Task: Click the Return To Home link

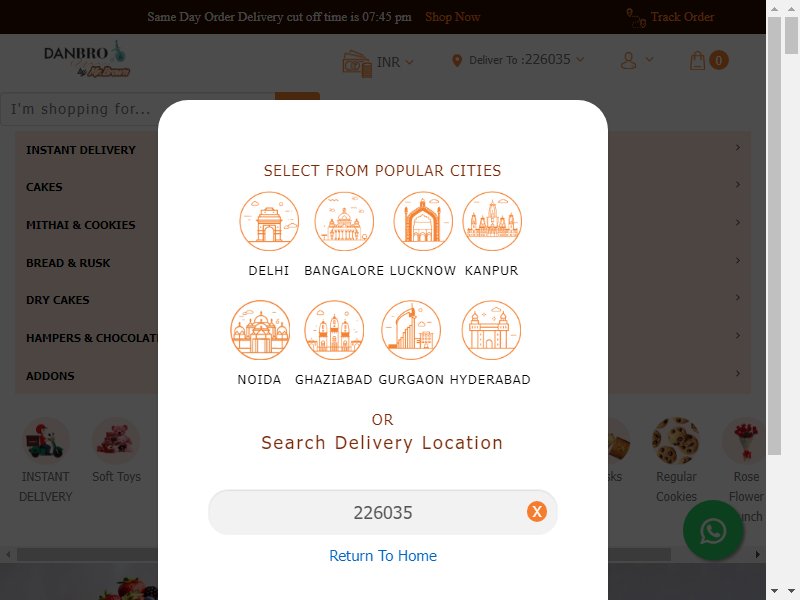Action: coord(383,556)
